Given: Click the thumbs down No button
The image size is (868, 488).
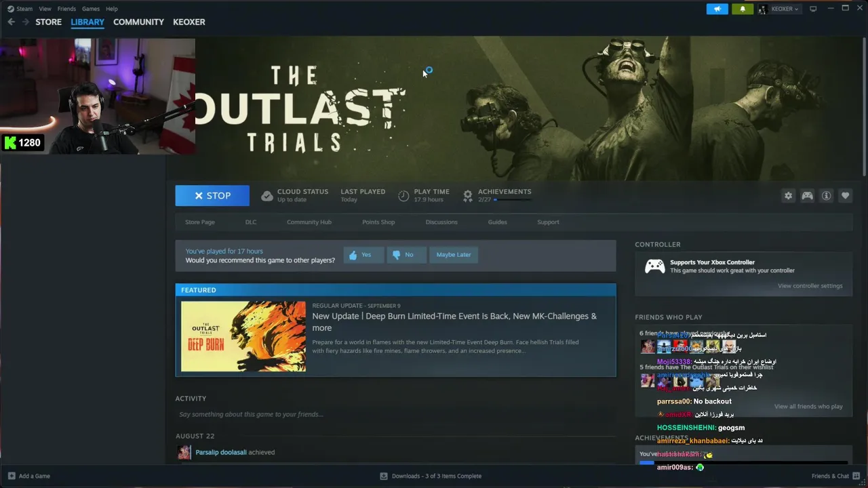Looking at the screenshot, I should pyautogui.click(x=406, y=255).
